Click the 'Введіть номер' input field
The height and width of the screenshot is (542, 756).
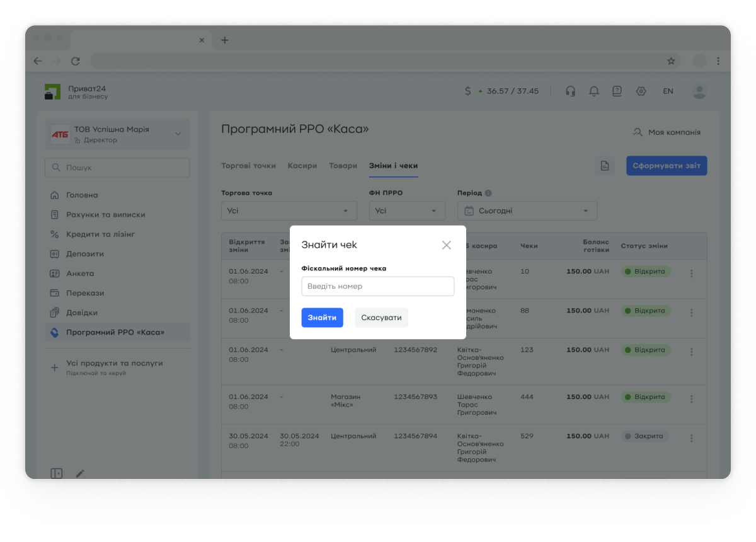[377, 286]
